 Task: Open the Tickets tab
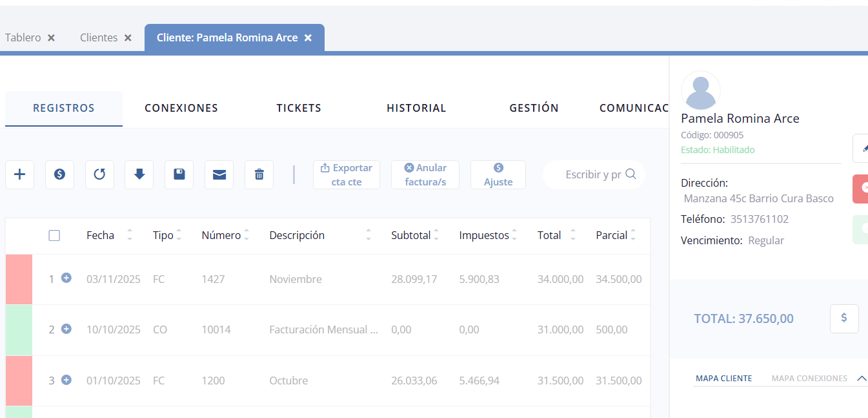point(299,109)
